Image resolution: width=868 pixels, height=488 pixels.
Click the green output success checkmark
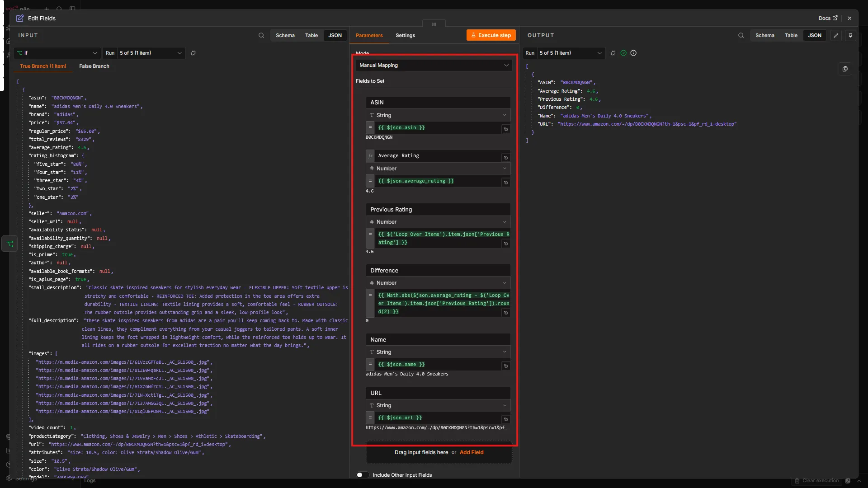[x=623, y=53]
